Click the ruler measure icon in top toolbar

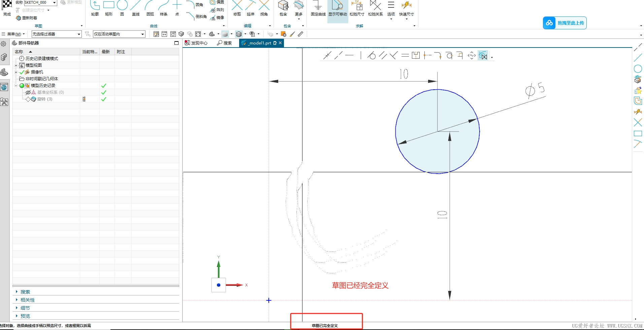[300, 34]
